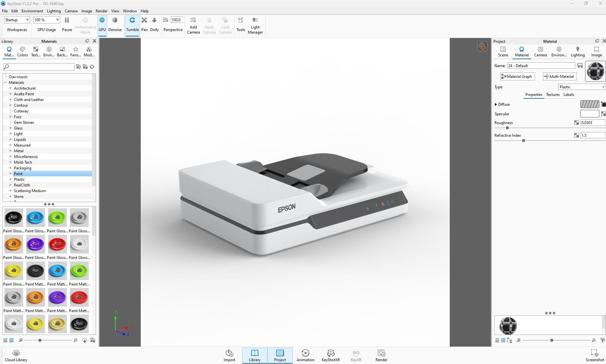
Task: Switch library to grid view
Action: 11,340
